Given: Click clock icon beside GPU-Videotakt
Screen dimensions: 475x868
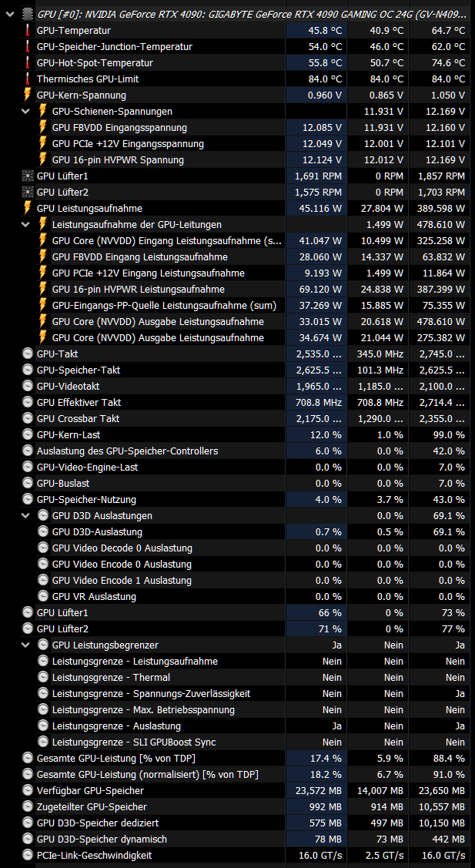Looking at the screenshot, I should pyautogui.click(x=27, y=386).
